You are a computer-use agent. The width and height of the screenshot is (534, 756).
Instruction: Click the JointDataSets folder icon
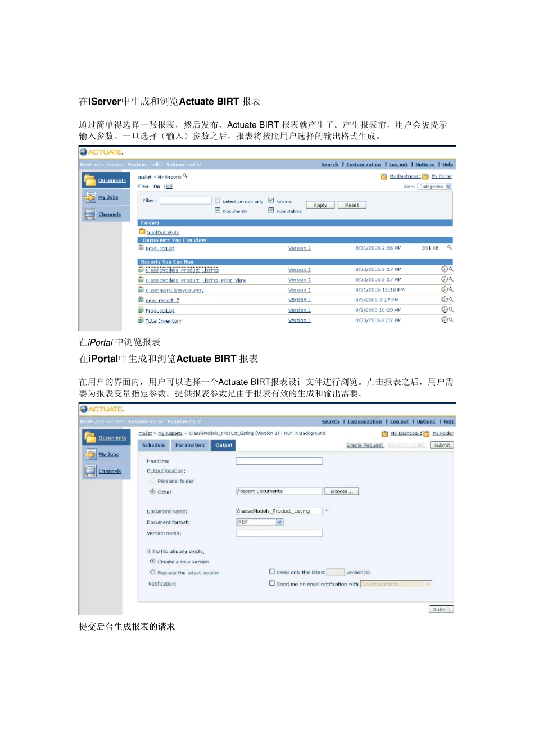pos(142,232)
